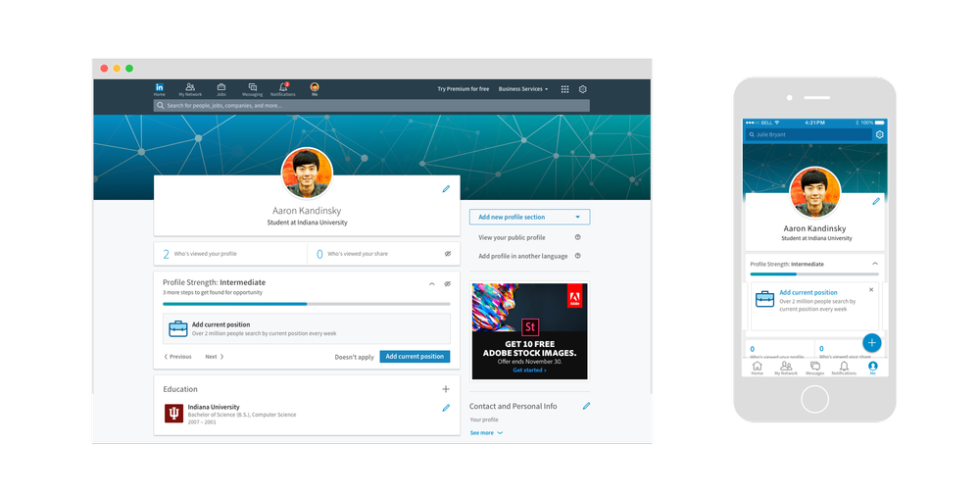The image size is (980, 495).
Task: Click Add profile in another language
Action: (523, 256)
